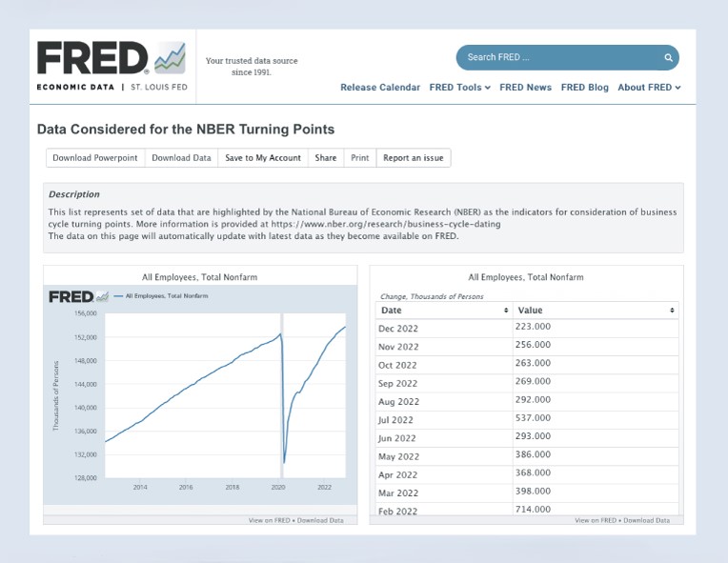Sort table by the Date sort arrows
Screen dimensions: 728x563
pyautogui.click(x=506, y=310)
